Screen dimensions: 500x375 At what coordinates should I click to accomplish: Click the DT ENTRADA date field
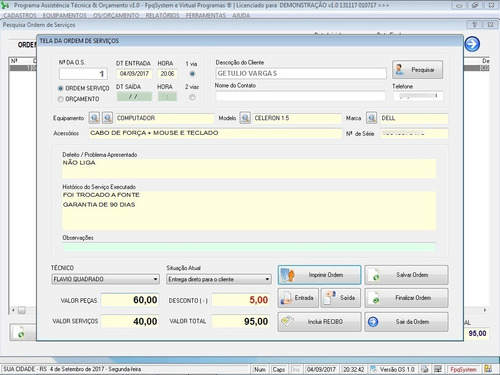[x=134, y=74]
